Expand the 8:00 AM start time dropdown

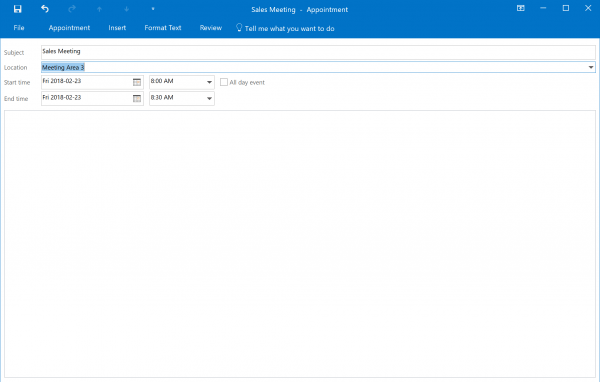209,82
